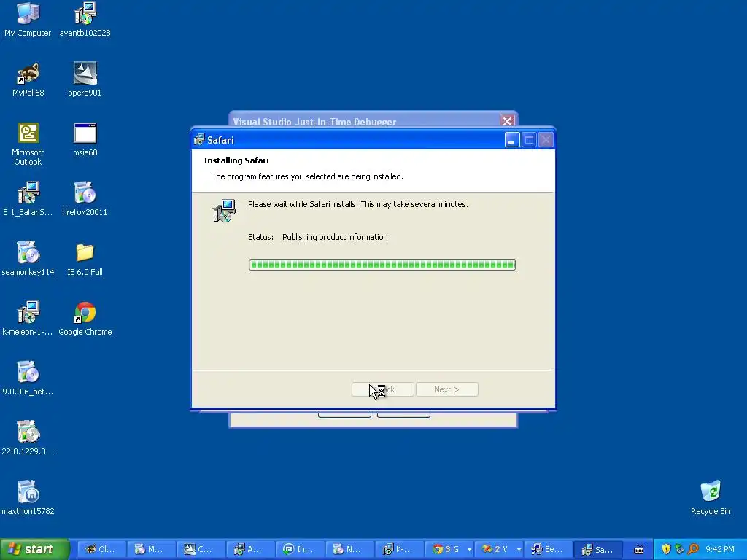The width and height of the screenshot is (747, 560).
Task: Switch to the 'C...' taskbar window
Action: [201, 549]
